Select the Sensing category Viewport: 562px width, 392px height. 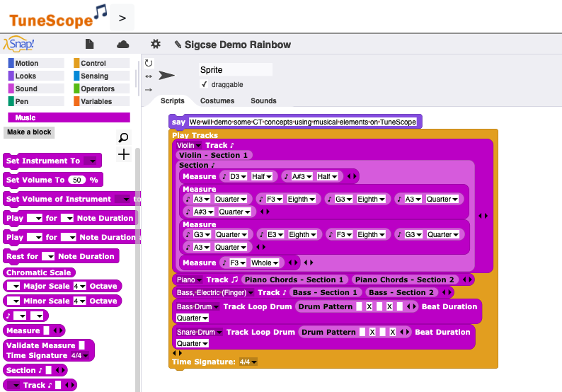coord(101,76)
